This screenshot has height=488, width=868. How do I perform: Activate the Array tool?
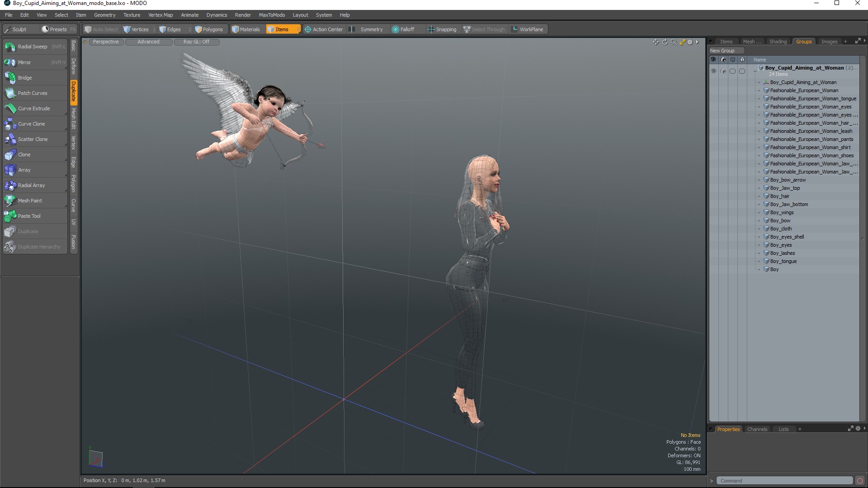click(35, 170)
